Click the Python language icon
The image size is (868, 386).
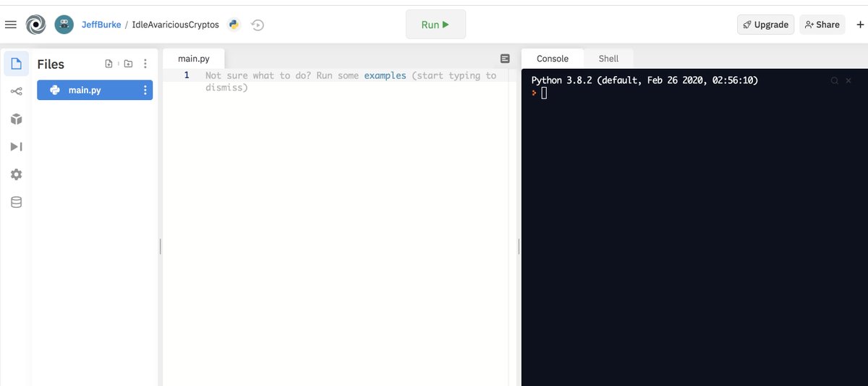(234, 25)
